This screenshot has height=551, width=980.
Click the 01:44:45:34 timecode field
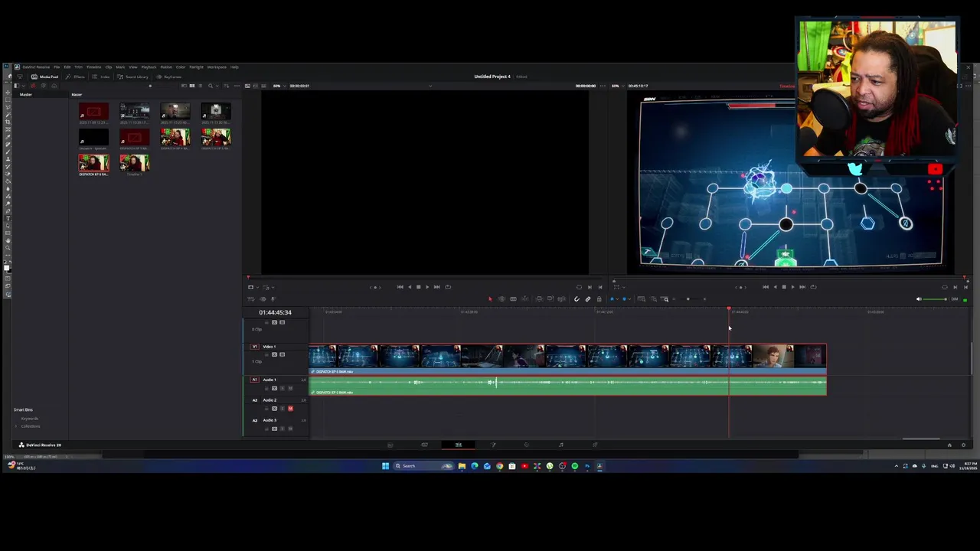pos(275,312)
